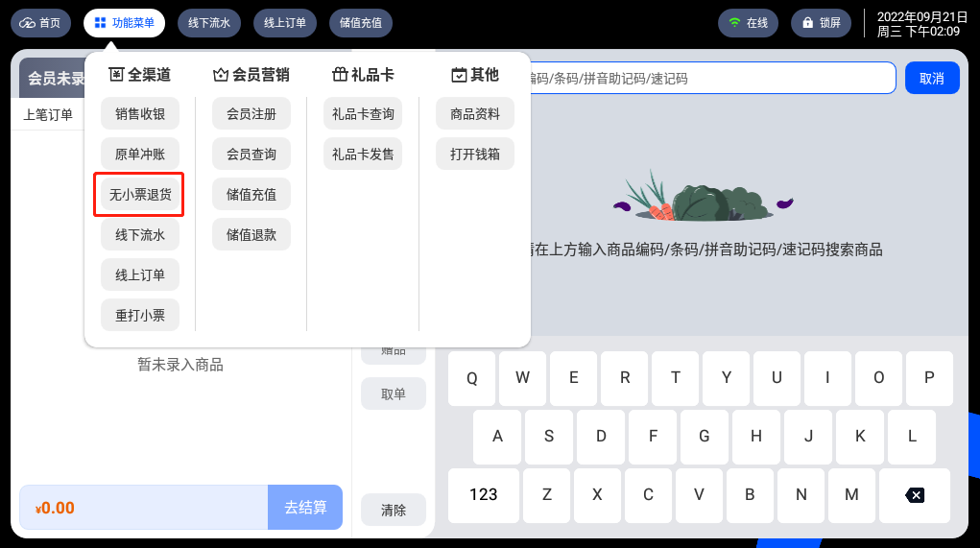Select 原单冲账 in the menu
980x548 pixels.
(x=140, y=154)
